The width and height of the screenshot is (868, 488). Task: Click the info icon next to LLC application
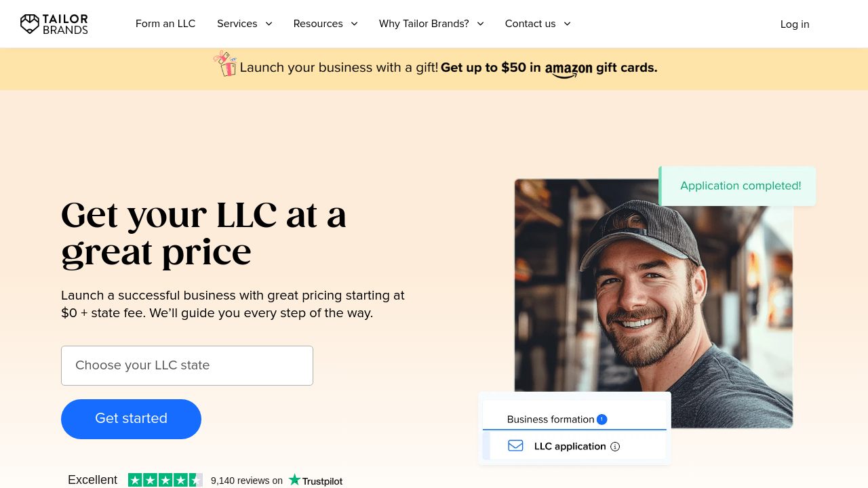tap(615, 447)
